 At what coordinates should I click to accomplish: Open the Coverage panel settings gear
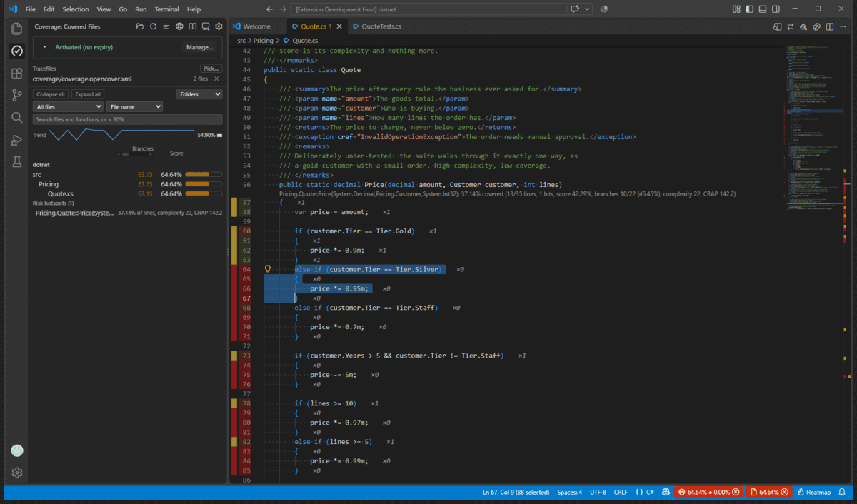tap(219, 26)
